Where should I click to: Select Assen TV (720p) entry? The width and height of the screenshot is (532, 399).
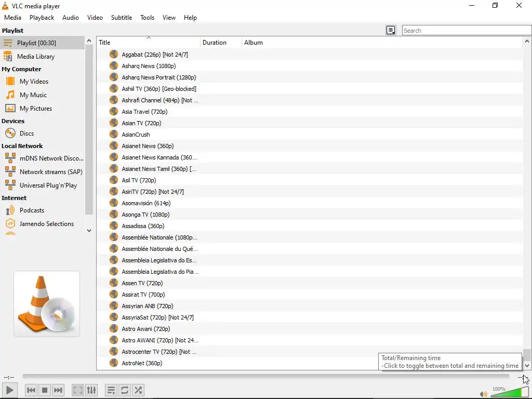[142, 283]
